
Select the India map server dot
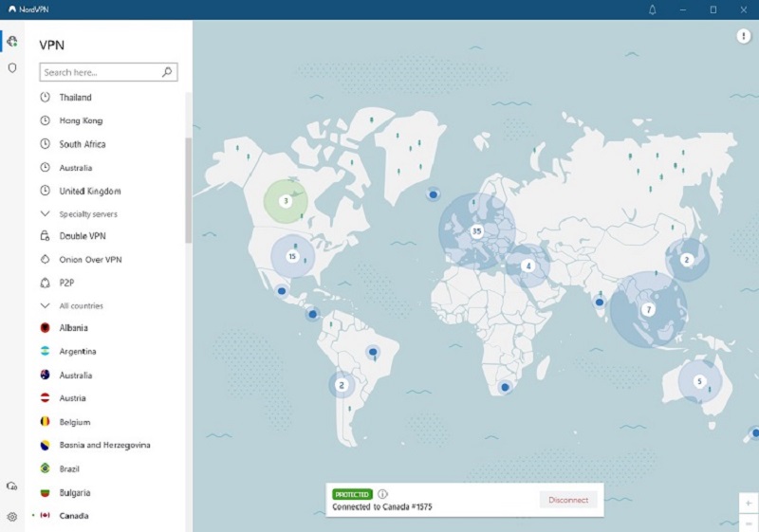[600, 303]
